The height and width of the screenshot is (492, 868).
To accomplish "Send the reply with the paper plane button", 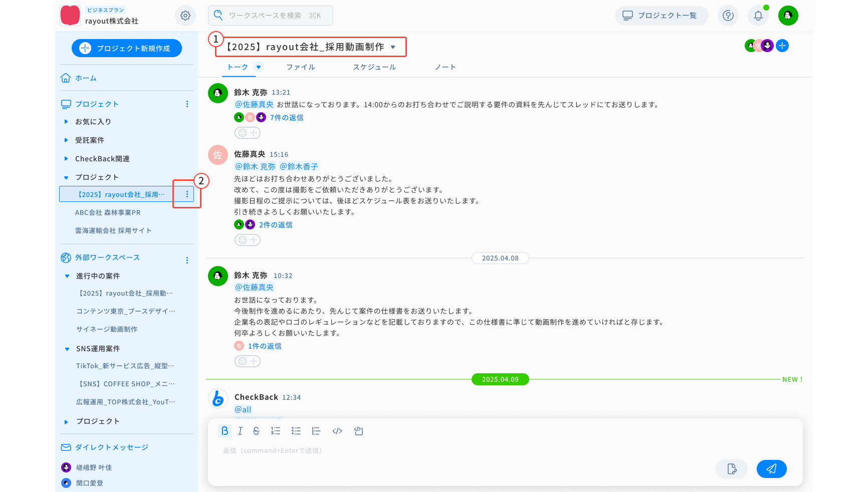I will 772,469.
